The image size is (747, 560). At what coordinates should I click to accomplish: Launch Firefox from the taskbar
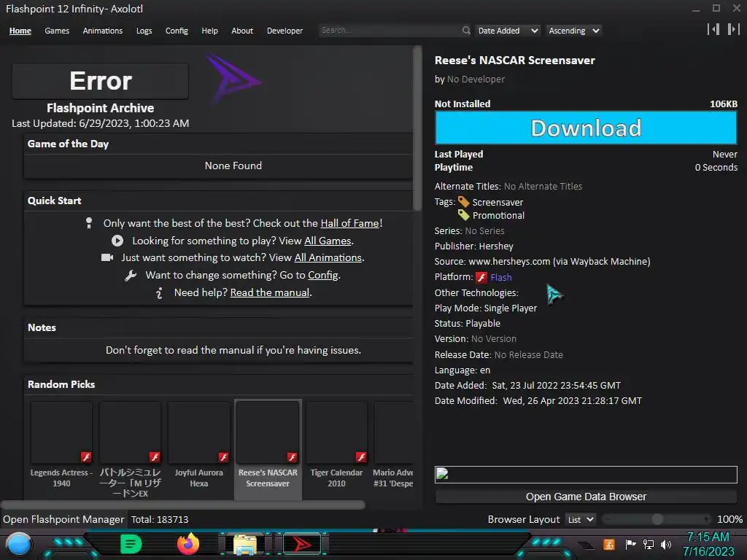pyautogui.click(x=188, y=544)
